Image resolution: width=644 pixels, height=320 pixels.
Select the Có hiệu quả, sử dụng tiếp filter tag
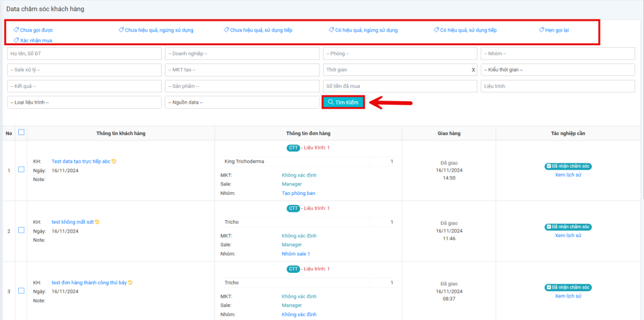click(x=468, y=30)
